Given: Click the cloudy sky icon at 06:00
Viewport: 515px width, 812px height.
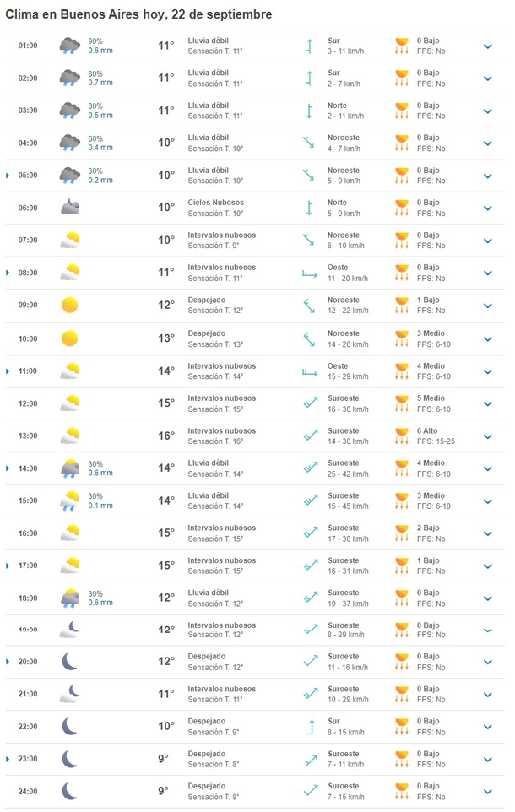Looking at the screenshot, I should tap(70, 207).
